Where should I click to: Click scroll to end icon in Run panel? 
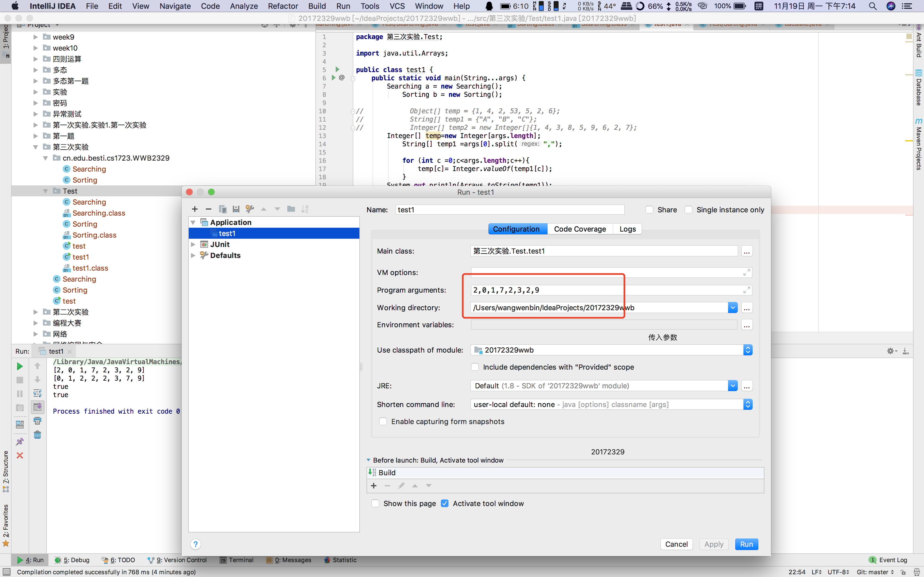point(37,407)
